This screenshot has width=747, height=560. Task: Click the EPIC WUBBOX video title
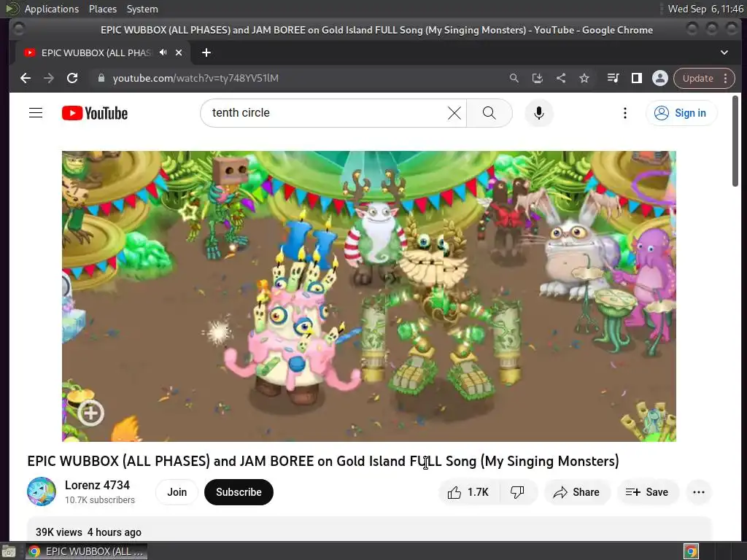[x=323, y=461]
